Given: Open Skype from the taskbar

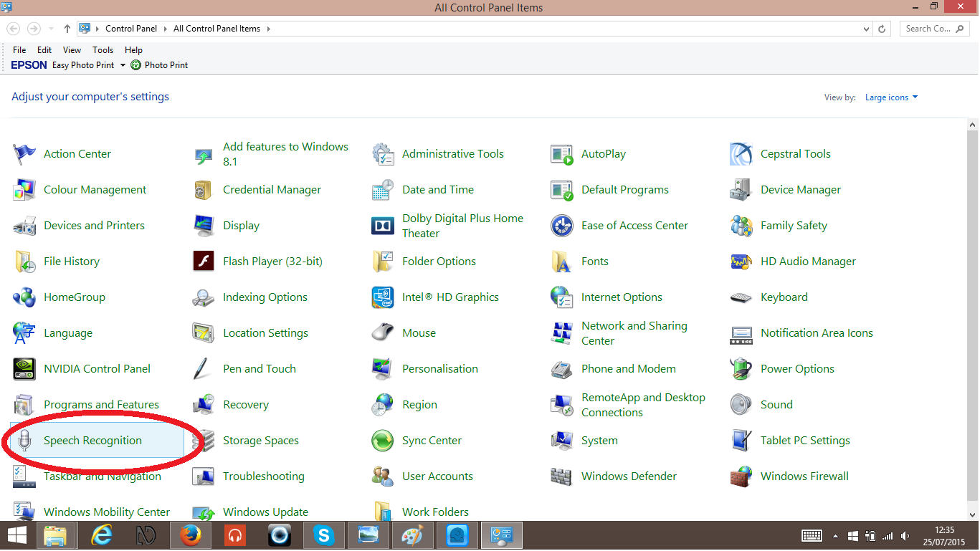Looking at the screenshot, I should click(324, 535).
